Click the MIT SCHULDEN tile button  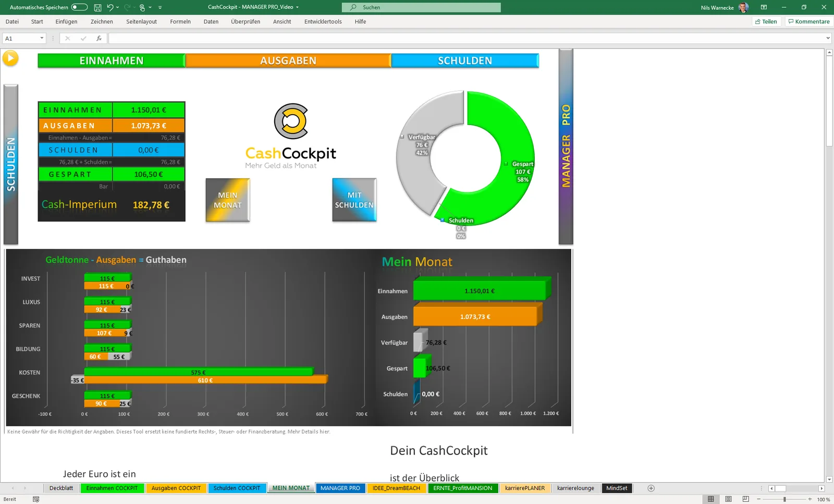(354, 200)
